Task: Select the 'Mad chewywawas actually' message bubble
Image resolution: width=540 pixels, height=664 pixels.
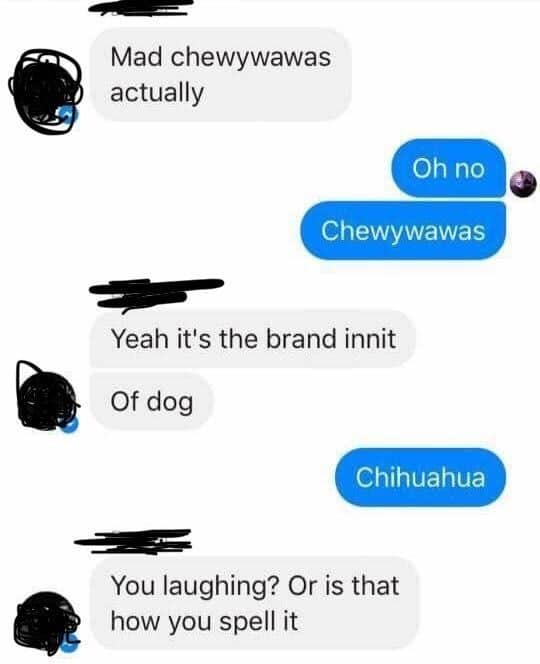Action: point(221,74)
